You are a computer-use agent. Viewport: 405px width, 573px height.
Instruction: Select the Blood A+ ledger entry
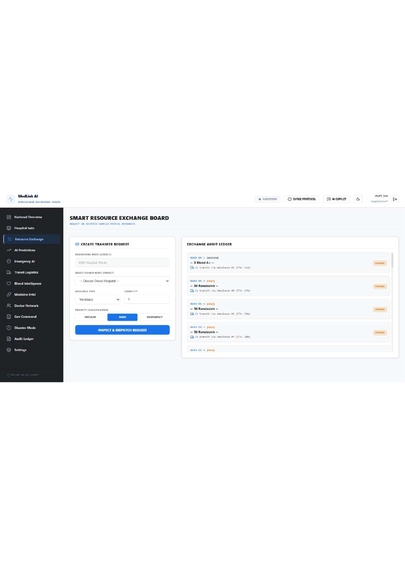click(x=289, y=263)
